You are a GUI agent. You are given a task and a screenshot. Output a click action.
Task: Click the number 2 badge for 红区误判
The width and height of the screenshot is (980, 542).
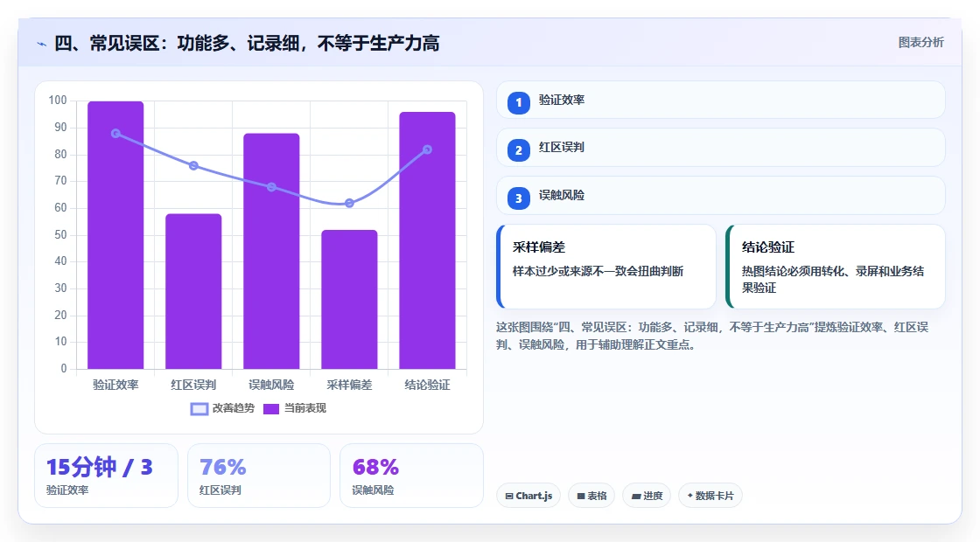click(x=518, y=150)
